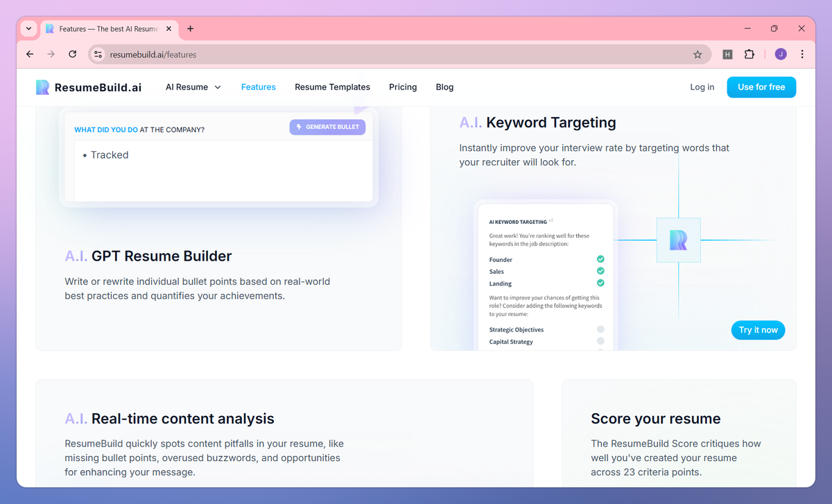Open the tab search dropdown arrow
Screen dimensions: 832x504
tap(28, 28)
